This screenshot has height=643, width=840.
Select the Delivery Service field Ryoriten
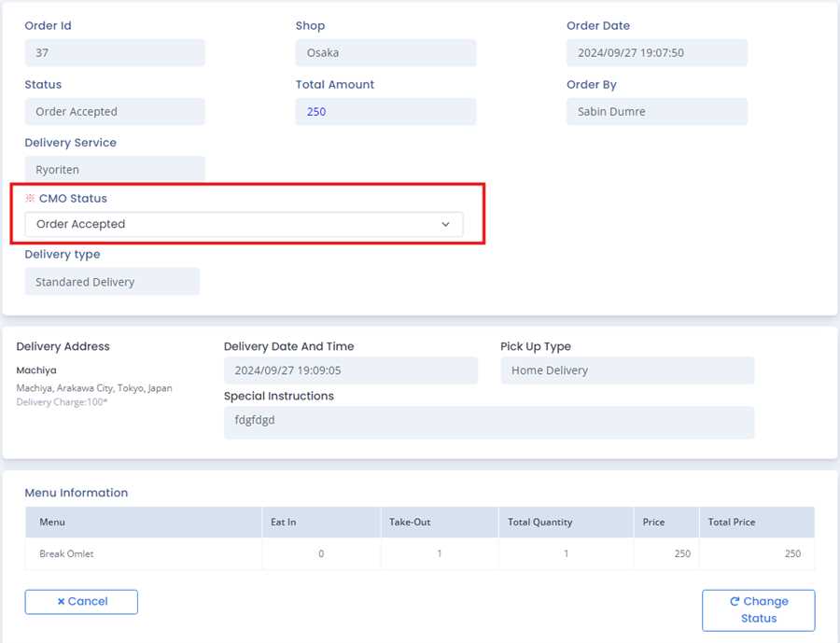point(115,170)
